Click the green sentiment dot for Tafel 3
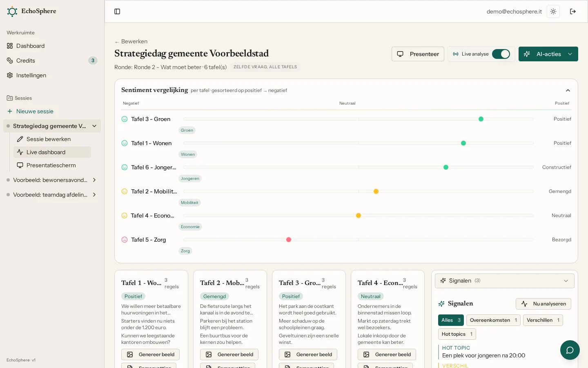588x368 pixels. tap(481, 119)
